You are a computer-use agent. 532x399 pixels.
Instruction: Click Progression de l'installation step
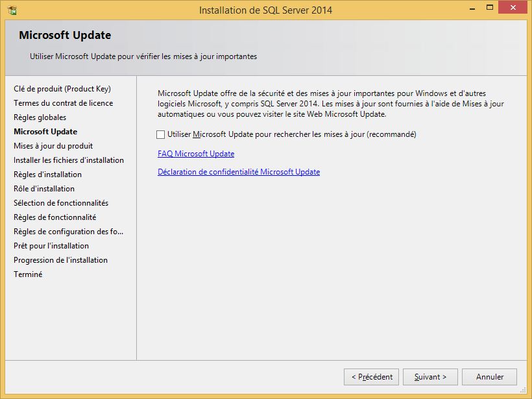point(60,260)
